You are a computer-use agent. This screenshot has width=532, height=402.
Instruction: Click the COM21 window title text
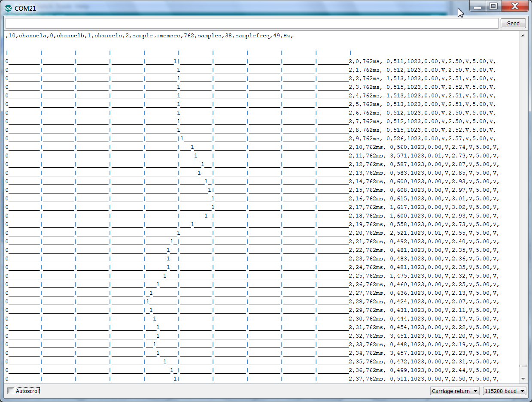tap(25, 8)
